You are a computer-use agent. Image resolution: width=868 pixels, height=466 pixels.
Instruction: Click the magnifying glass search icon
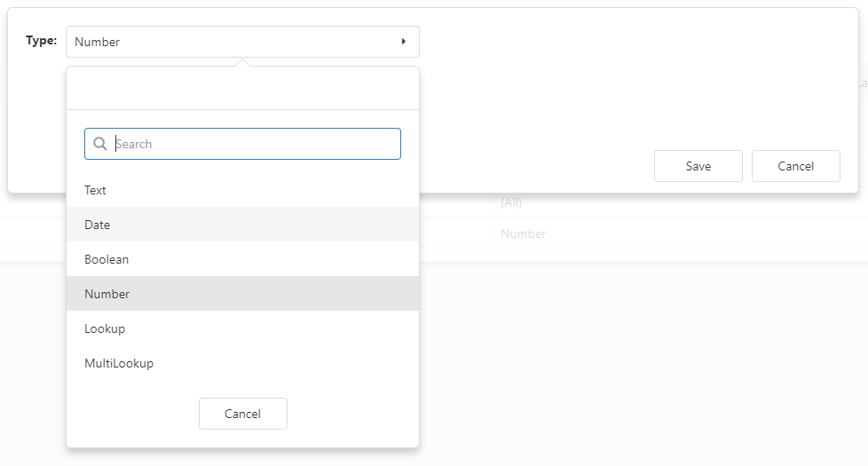point(99,144)
